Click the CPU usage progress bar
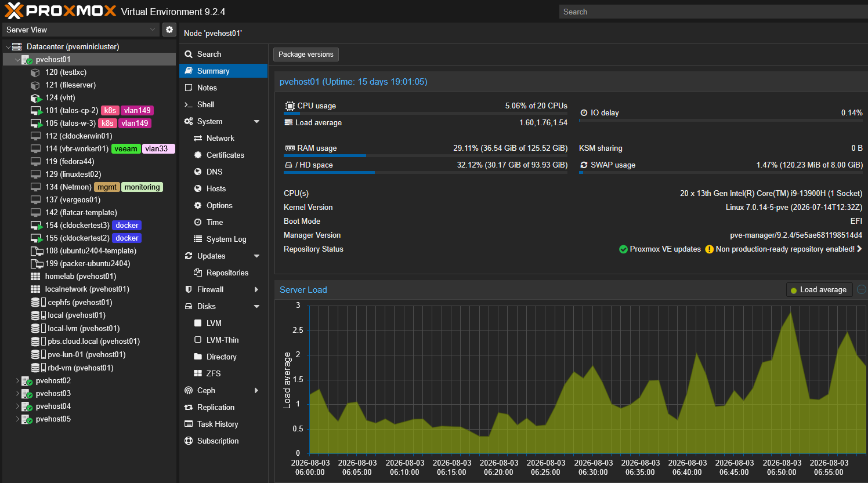Screen dimensions: 868x483 click(425, 113)
